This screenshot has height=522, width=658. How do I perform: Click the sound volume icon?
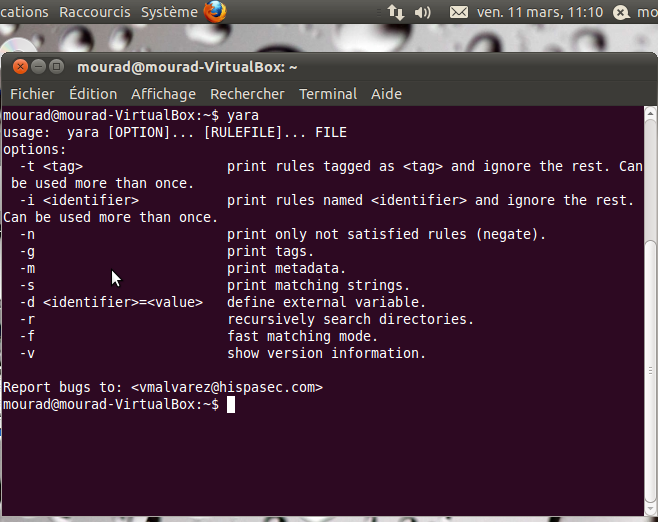[422, 12]
